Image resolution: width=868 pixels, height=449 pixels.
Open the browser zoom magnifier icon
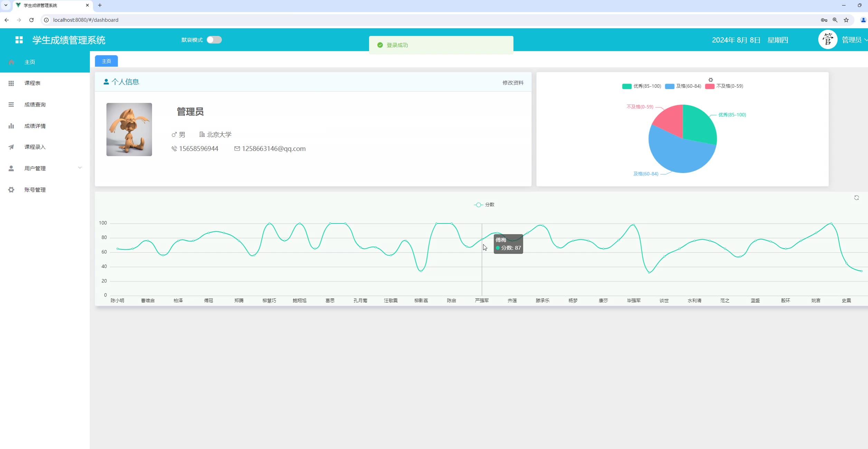[x=835, y=20]
